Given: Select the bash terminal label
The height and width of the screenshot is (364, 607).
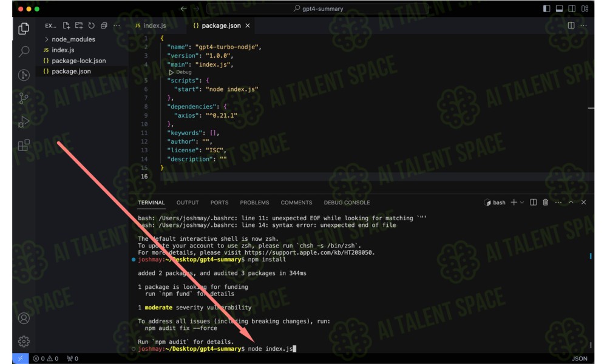Looking at the screenshot, I should pyautogui.click(x=495, y=202).
